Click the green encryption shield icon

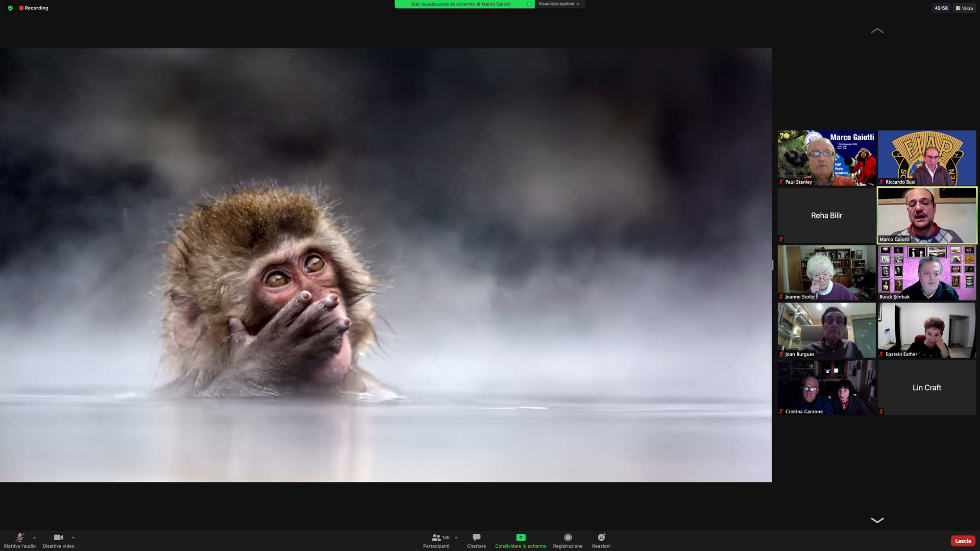click(10, 8)
